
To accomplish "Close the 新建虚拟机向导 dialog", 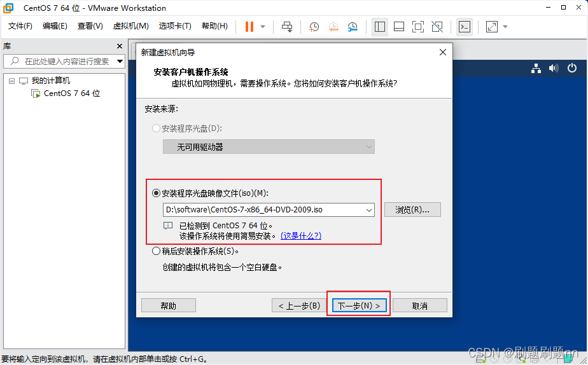I will point(443,52).
